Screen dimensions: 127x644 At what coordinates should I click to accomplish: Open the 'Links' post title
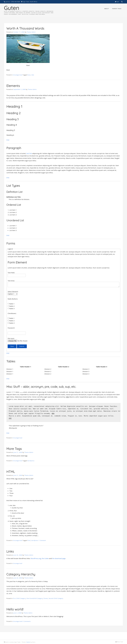[10, 552]
